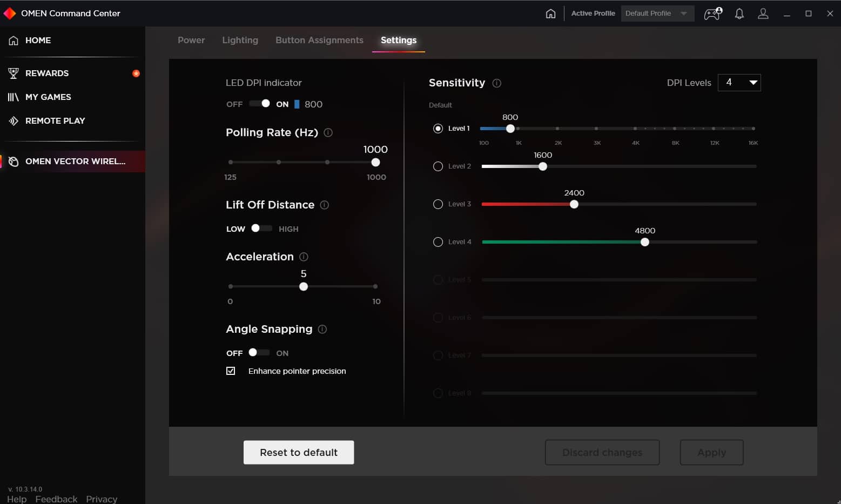Open the game controller icon in header
The image size is (841, 504).
coord(712,14)
